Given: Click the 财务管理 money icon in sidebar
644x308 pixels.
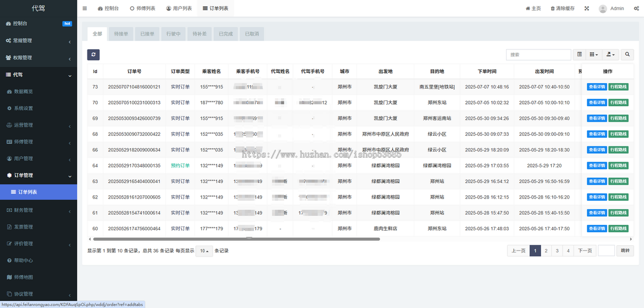Looking at the screenshot, I should 9,210.
